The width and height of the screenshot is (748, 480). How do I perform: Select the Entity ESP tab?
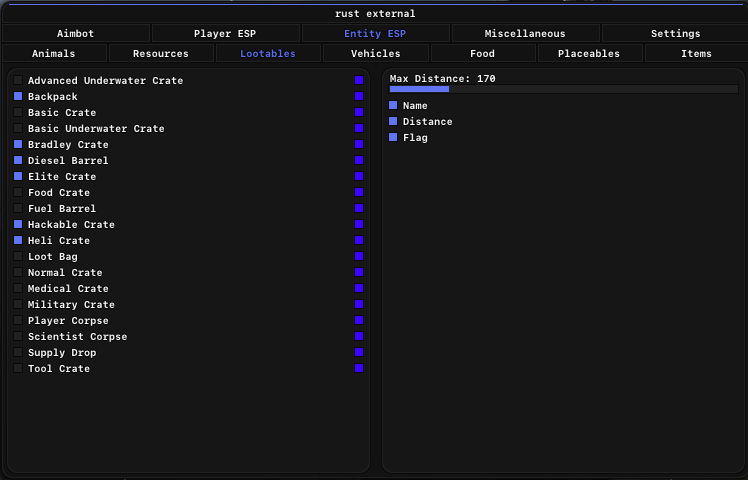click(375, 33)
